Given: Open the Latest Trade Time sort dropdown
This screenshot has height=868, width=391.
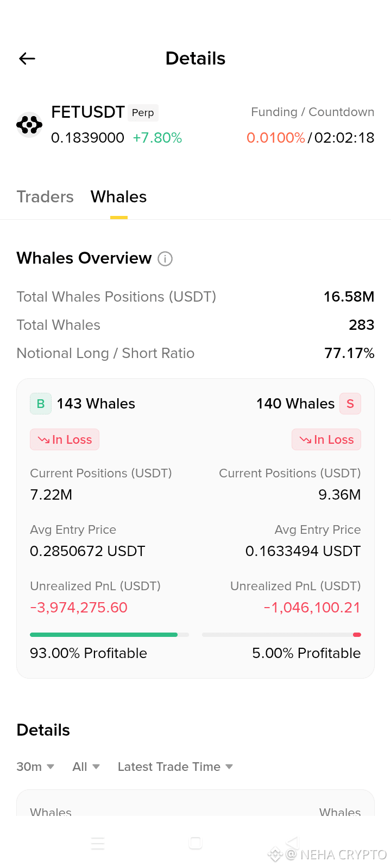Looking at the screenshot, I should click(x=175, y=767).
